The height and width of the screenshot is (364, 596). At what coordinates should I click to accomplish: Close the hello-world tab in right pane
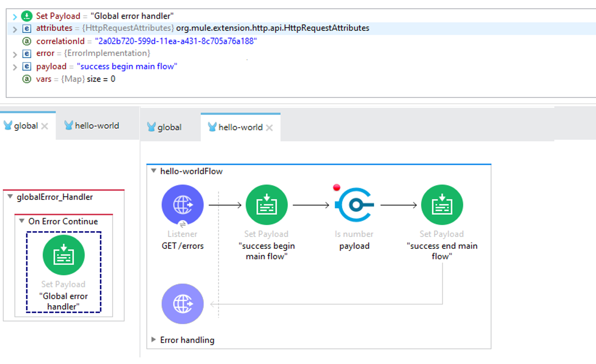click(x=269, y=128)
